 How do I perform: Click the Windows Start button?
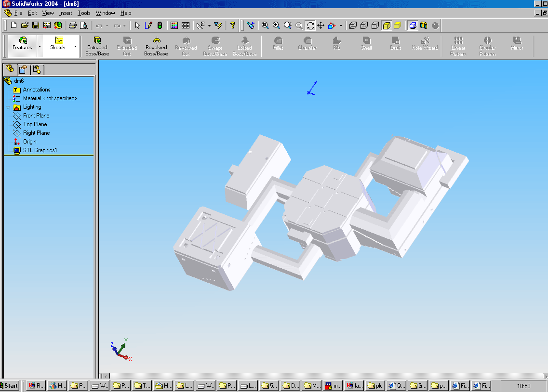pos(9,386)
